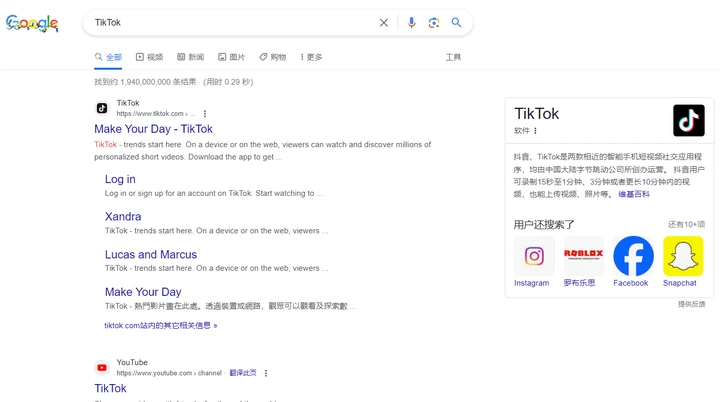Switch to the 图片 tab
Viewport: 720px width, 402px height.
pos(231,57)
